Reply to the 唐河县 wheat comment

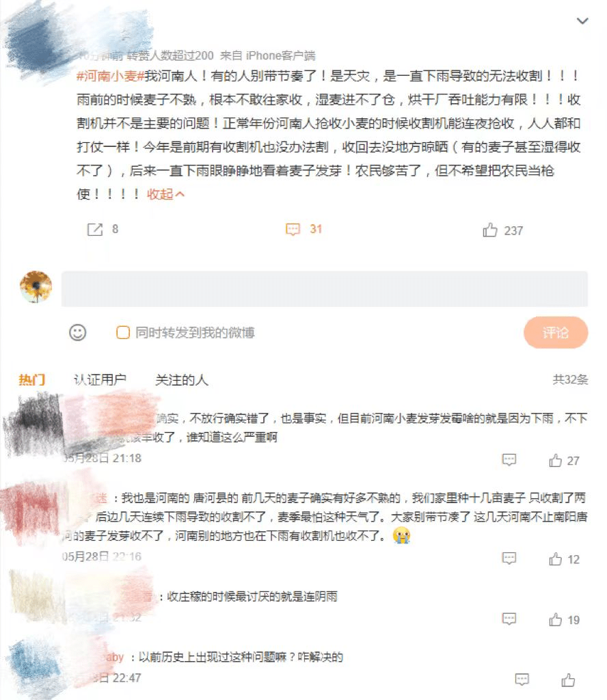coord(509,558)
